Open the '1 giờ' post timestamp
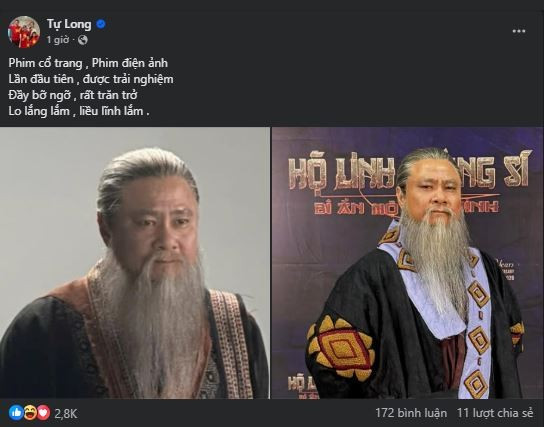Viewport: 544px width, 427px height. coord(57,40)
